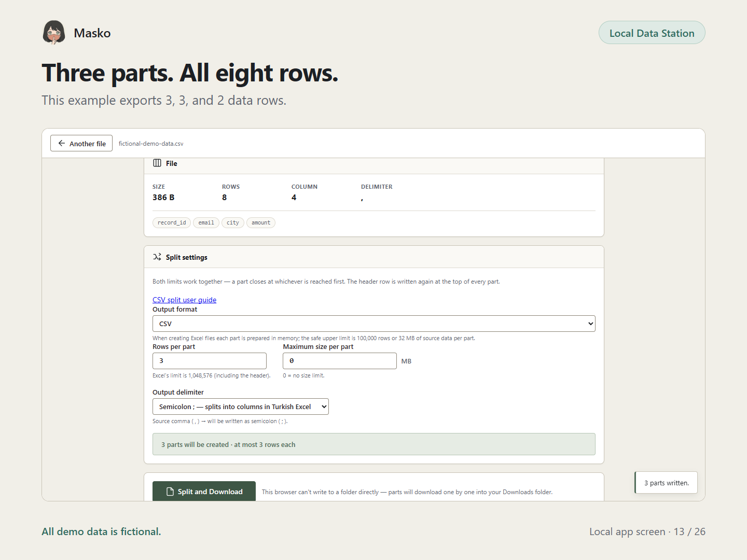Focus the Maximum size per part field
747x560 pixels.
pyautogui.click(x=340, y=361)
